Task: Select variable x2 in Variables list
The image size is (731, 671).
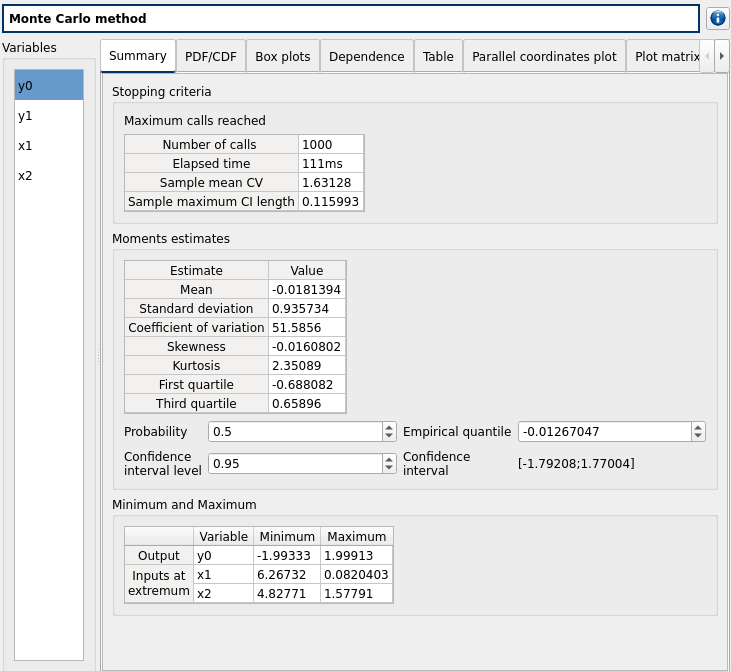Action: click(x=49, y=176)
